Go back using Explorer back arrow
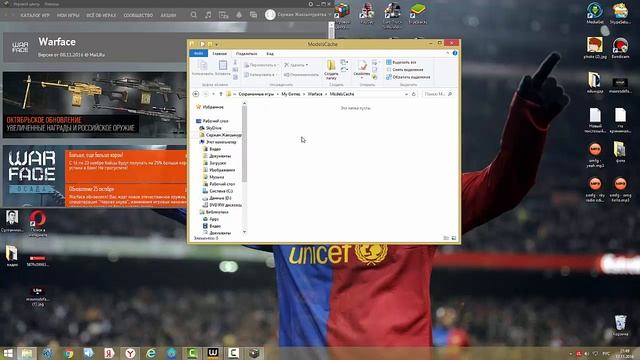Screen dimensions: 640x360 [196, 94]
